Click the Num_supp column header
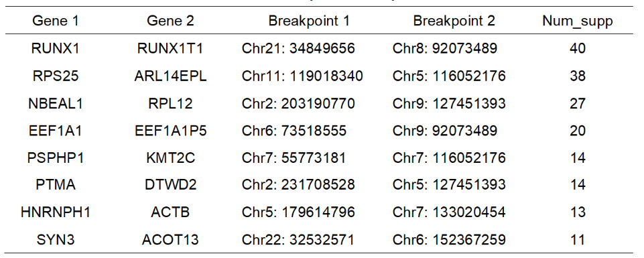The image size is (644, 258). point(578,21)
